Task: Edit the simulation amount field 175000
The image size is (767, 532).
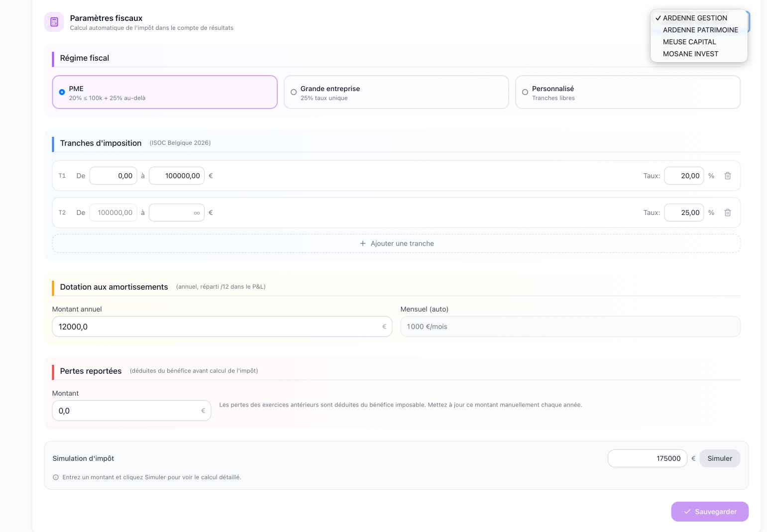Action: (647, 458)
